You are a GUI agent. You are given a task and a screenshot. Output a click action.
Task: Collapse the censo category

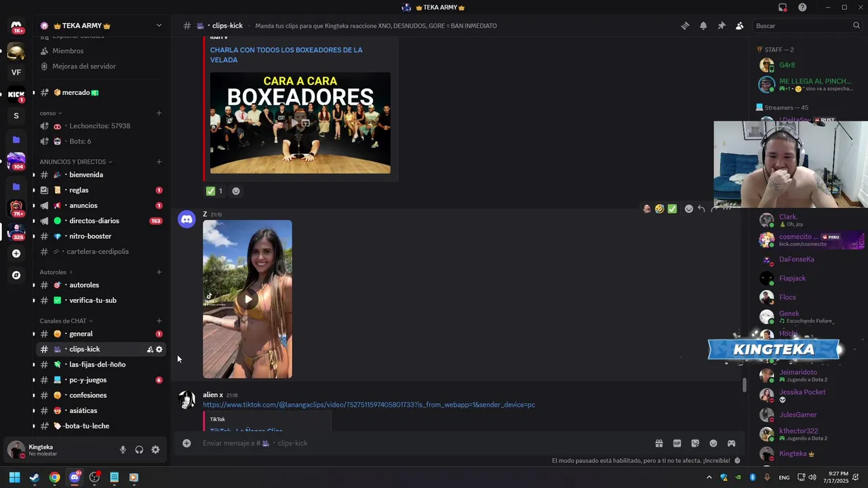(51, 113)
